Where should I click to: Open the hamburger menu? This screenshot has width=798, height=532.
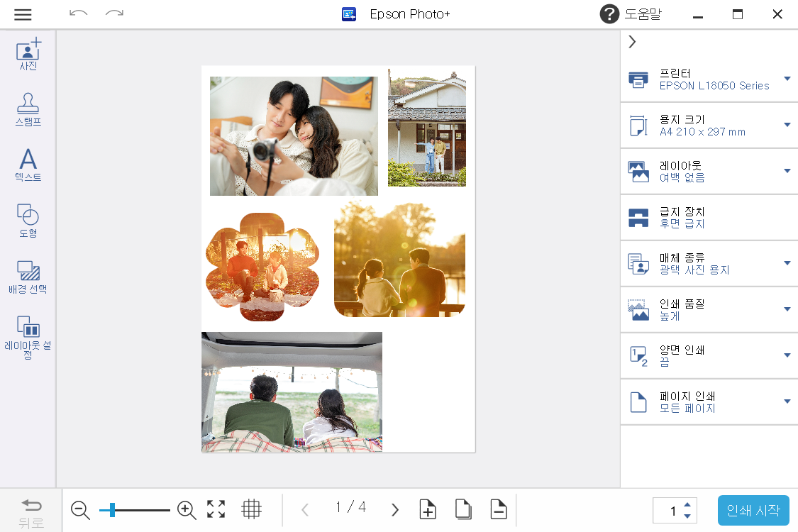(x=23, y=14)
